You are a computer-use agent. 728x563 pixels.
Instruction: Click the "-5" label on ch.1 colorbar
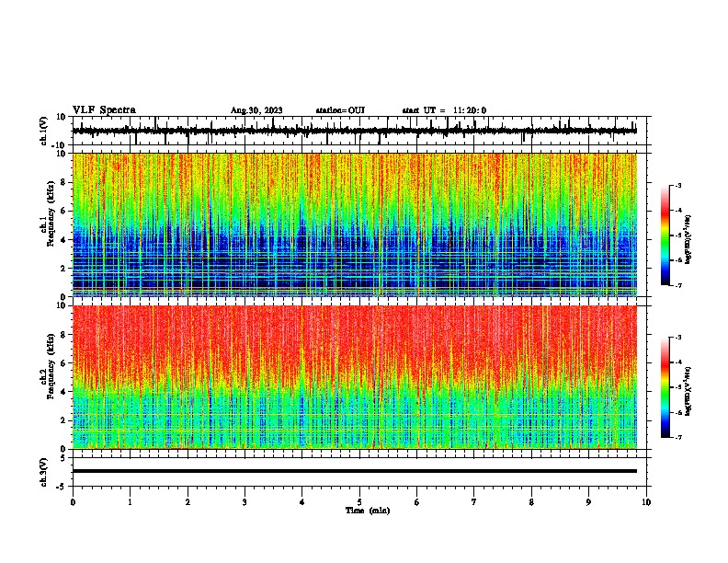tap(677, 236)
